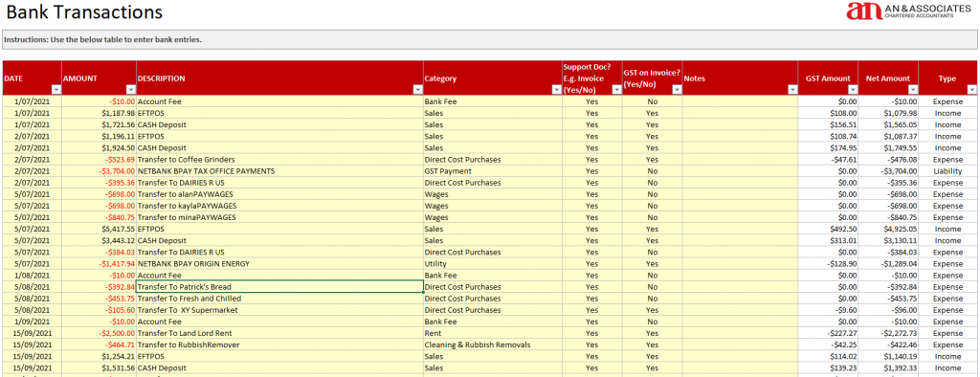The height and width of the screenshot is (377, 980).
Task: Select the Transfer to kaylaPAYWAGES cell
Action: 279,206
